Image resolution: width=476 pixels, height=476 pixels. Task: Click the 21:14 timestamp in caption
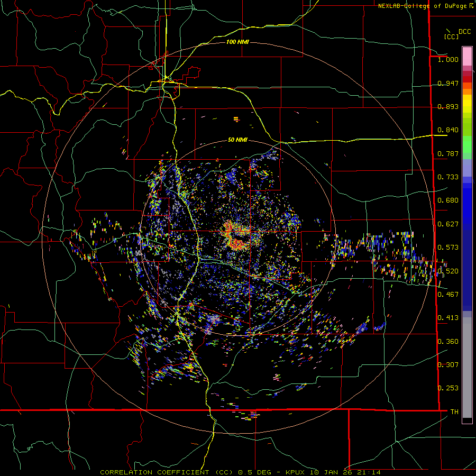pos(369,472)
